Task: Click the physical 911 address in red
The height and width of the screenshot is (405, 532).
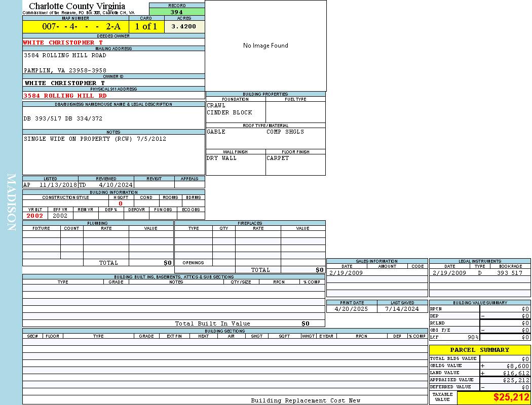Action: tap(65, 96)
